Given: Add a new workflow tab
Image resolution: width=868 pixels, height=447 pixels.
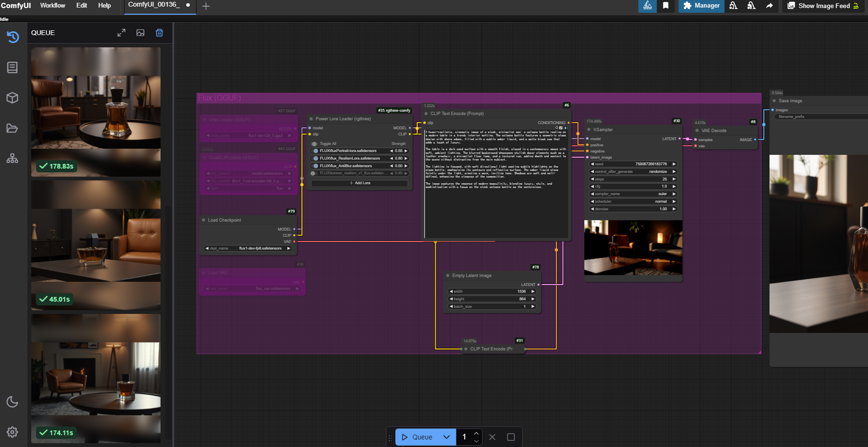Looking at the screenshot, I should [x=206, y=6].
